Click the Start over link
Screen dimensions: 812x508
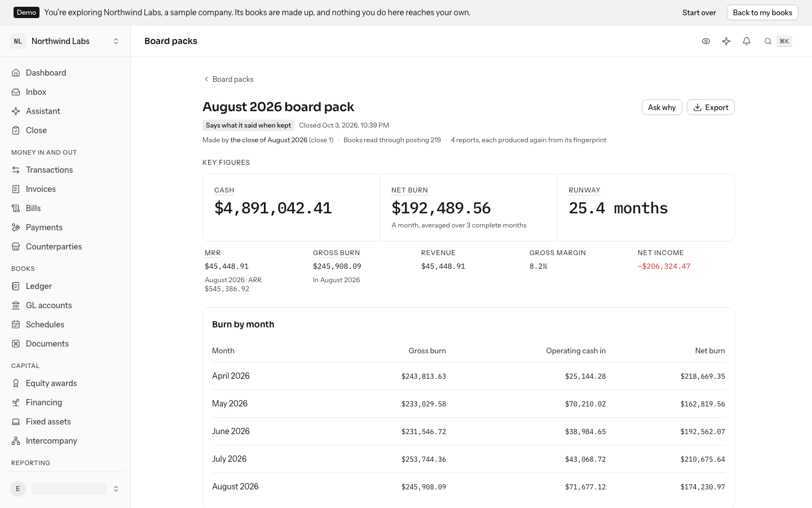(x=699, y=12)
